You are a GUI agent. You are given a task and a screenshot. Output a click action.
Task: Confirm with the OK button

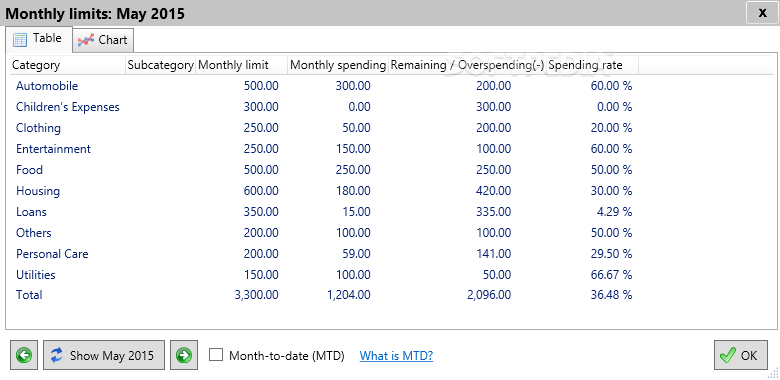click(741, 355)
